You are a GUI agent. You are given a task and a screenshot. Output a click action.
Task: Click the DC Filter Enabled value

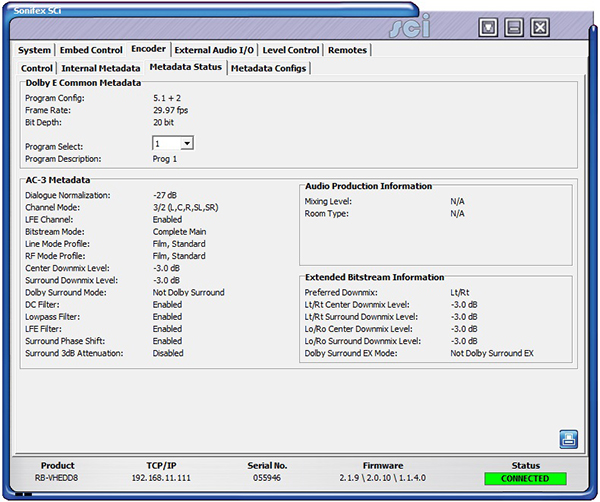coord(167,305)
